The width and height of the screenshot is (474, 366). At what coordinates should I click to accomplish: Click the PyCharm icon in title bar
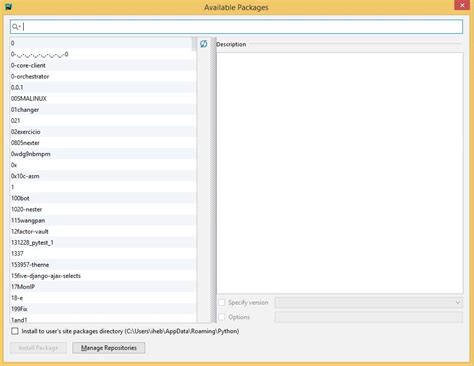(x=8, y=7)
